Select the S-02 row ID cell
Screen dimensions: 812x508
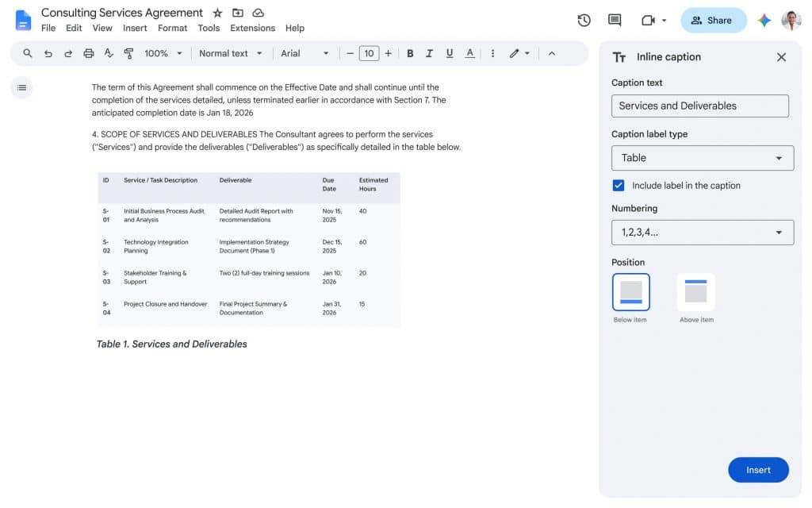[x=106, y=246]
